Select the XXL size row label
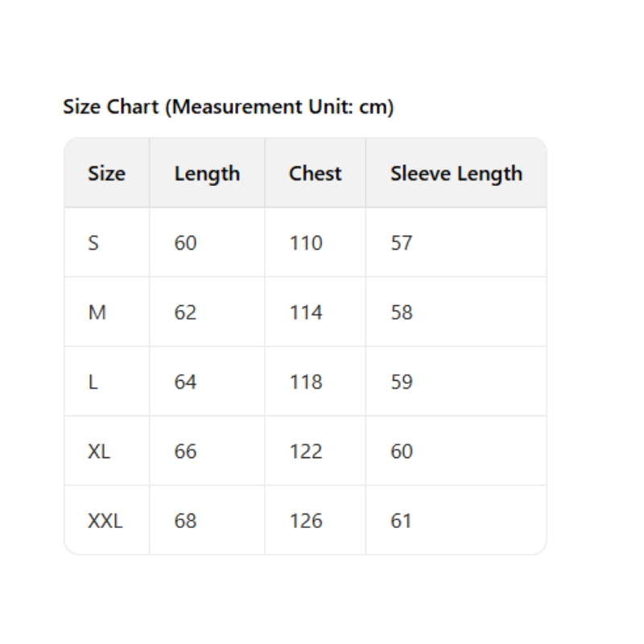This screenshot has width=644, height=644. coord(105,521)
